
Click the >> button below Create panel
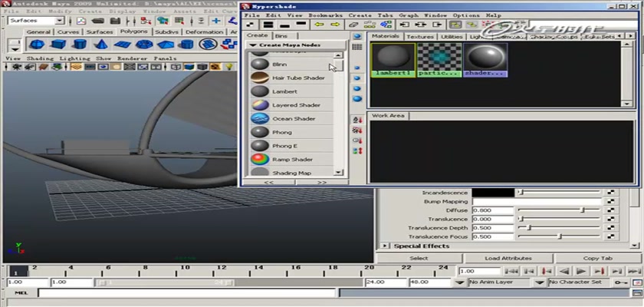(322, 182)
